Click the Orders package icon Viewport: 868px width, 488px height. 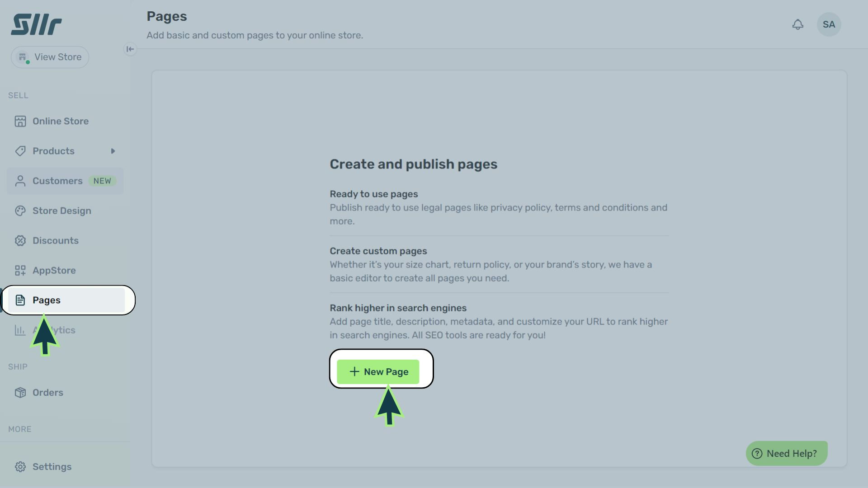click(20, 393)
